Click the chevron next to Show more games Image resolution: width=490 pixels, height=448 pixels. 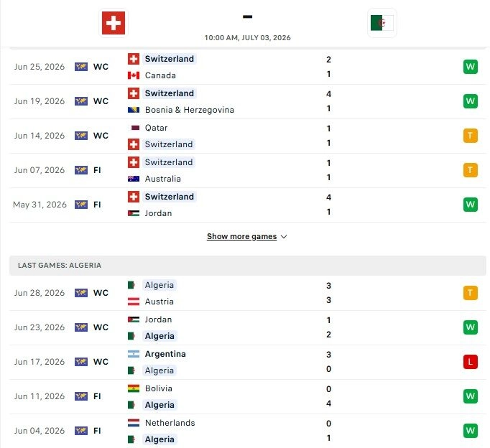(x=284, y=237)
